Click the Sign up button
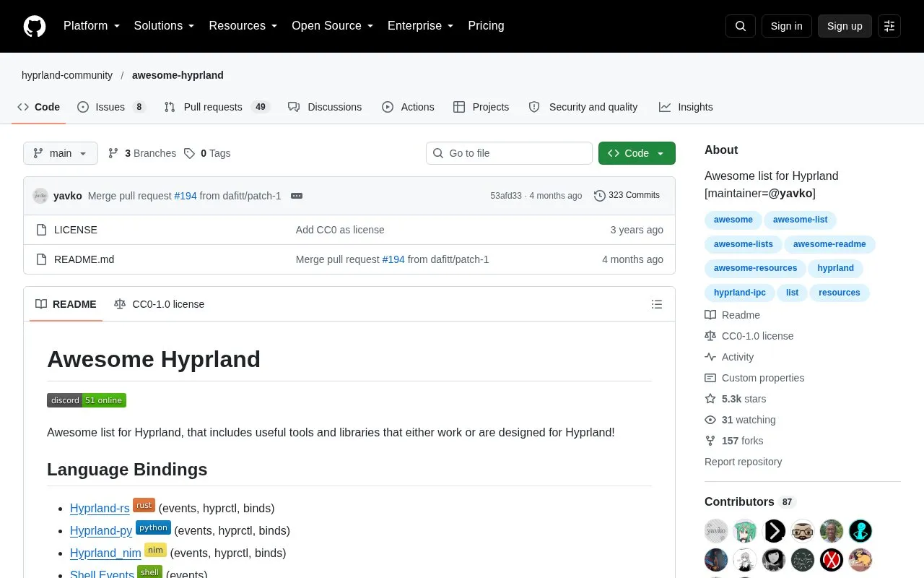 click(845, 26)
